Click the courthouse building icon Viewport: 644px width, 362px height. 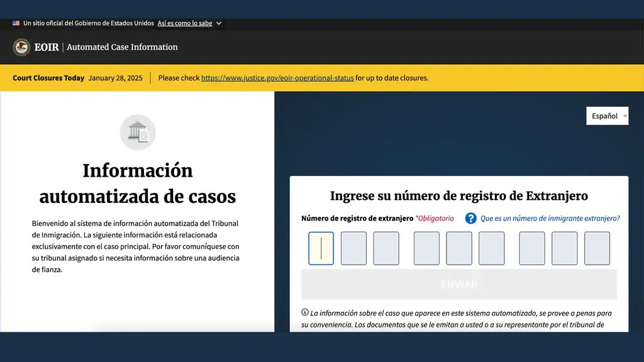pos(138,132)
